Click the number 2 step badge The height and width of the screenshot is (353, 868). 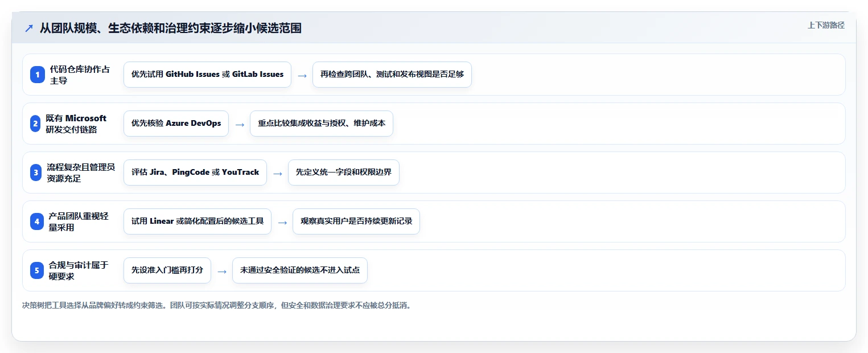pyautogui.click(x=35, y=124)
